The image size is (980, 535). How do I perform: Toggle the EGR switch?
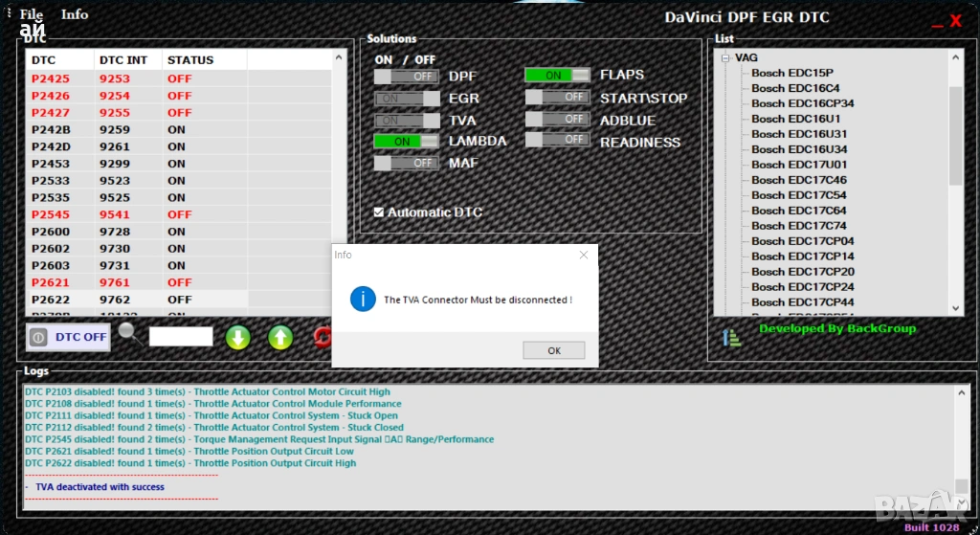(x=407, y=99)
